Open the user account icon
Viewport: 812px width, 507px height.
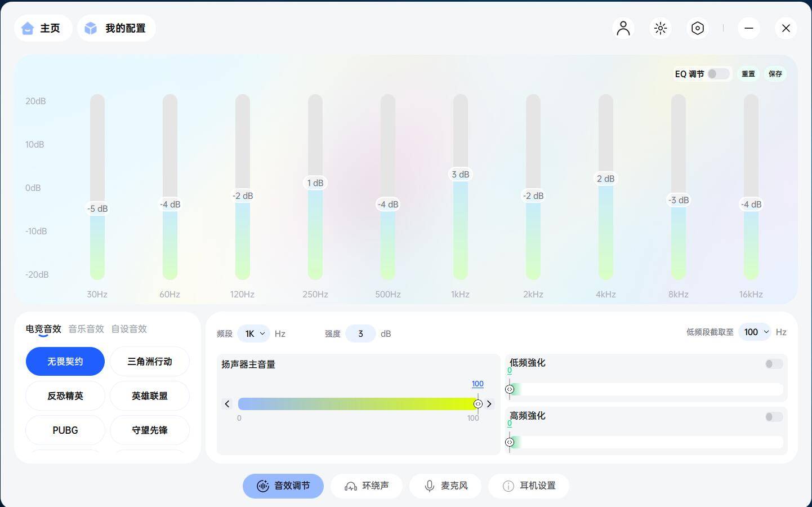point(623,28)
